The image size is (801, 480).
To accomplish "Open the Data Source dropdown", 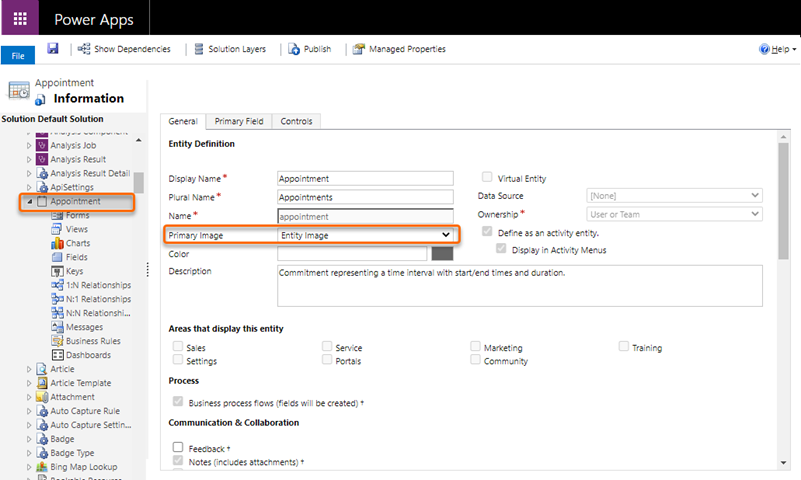I will (x=674, y=196).
